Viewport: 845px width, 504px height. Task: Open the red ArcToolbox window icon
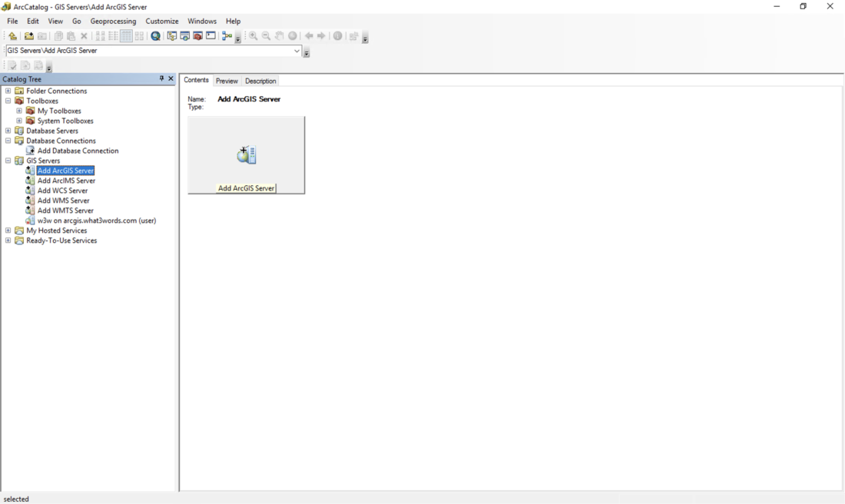(197, 36)
